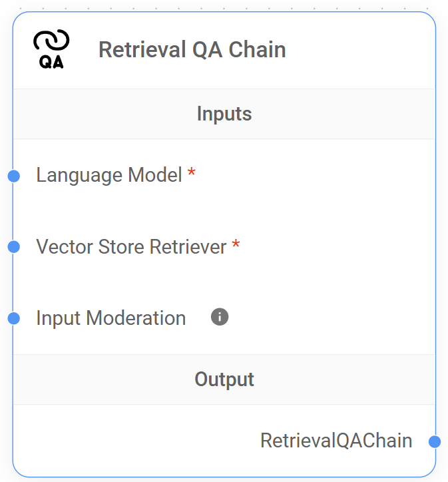448x482 pixels.
Task: Click the red asterisk beside Language Model
Action: (x=192, y=174)
